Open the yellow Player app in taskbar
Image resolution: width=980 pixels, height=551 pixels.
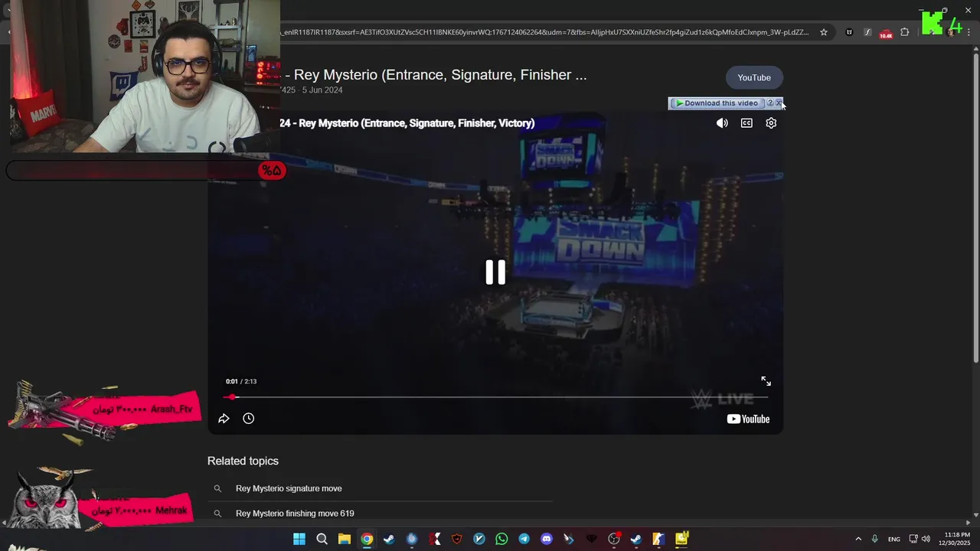click(x=681, y=539)
